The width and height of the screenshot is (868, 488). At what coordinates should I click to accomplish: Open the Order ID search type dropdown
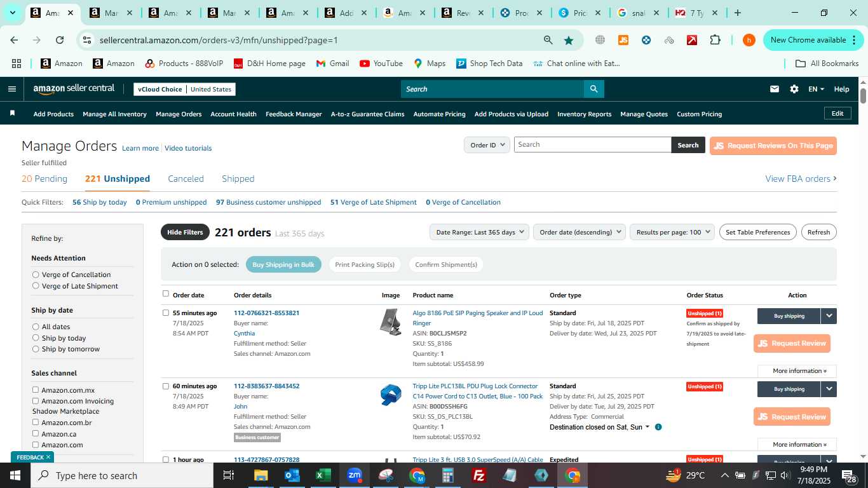487,145
